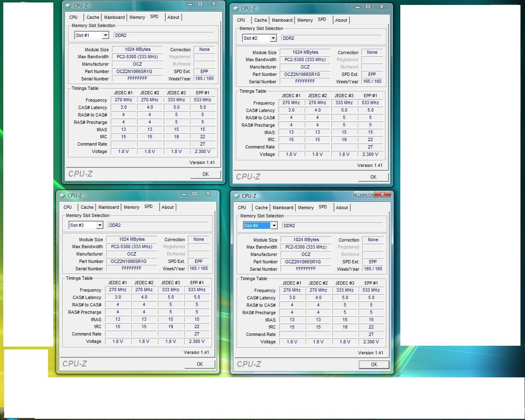The width and height of the screenshot is (525, 420).
Task: Open the Slot #4 memory slot dropdown
Action: pyautogui.click(x=274, y=226)
